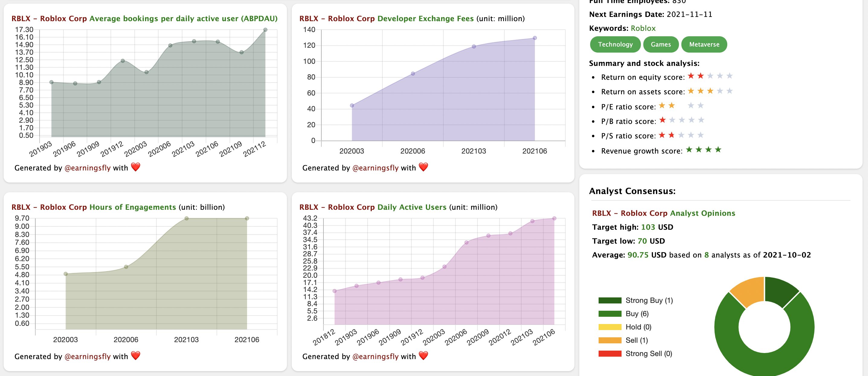868x376 pixels.
Task: Click the ABPDAU chart title
Action: coord(145,18)
